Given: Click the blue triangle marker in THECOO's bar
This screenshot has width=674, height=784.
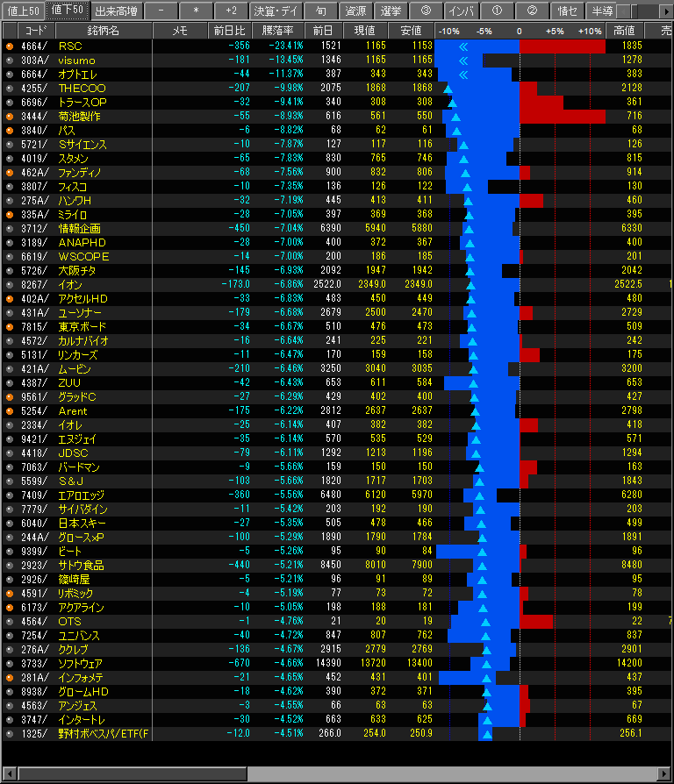Looking at the screenshot, I should pyautogui.click(x=448, y=88).
